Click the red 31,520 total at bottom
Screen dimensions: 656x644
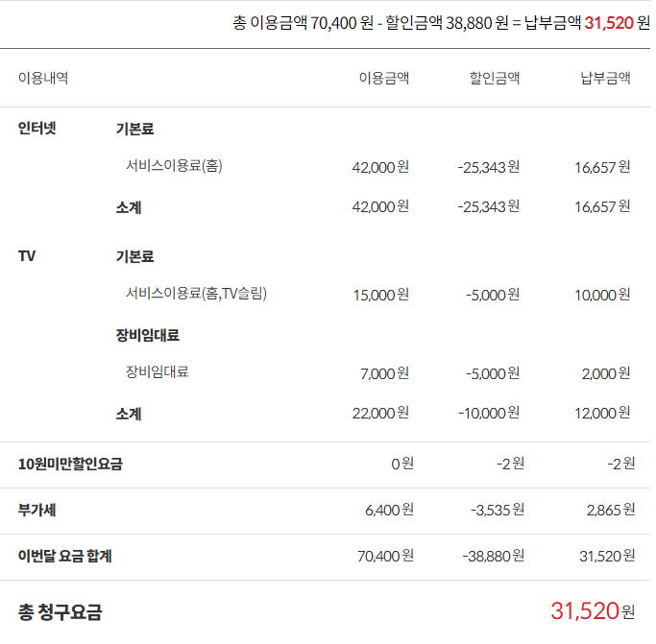(585, 610)
